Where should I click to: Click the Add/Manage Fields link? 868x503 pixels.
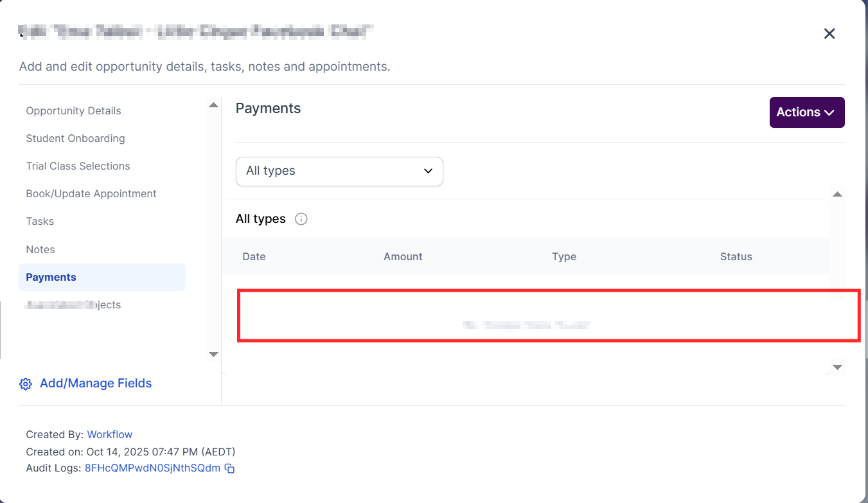[x=96, y=384]
